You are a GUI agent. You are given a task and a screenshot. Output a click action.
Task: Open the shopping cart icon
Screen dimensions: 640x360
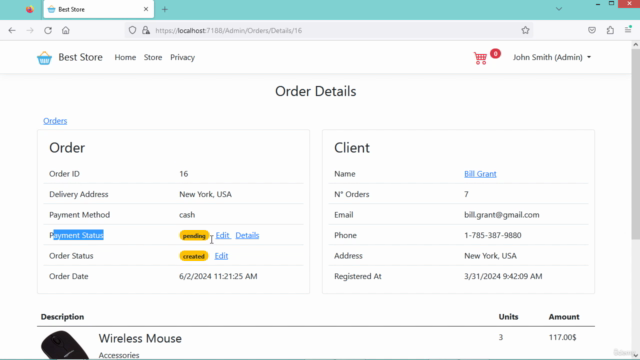point(480,58)
